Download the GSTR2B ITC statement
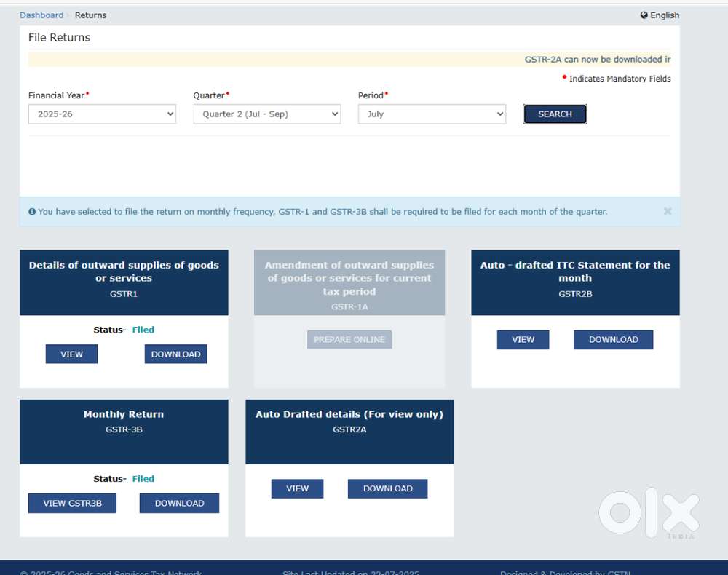This screenshot has width=728, height=575. click(613, 339)
